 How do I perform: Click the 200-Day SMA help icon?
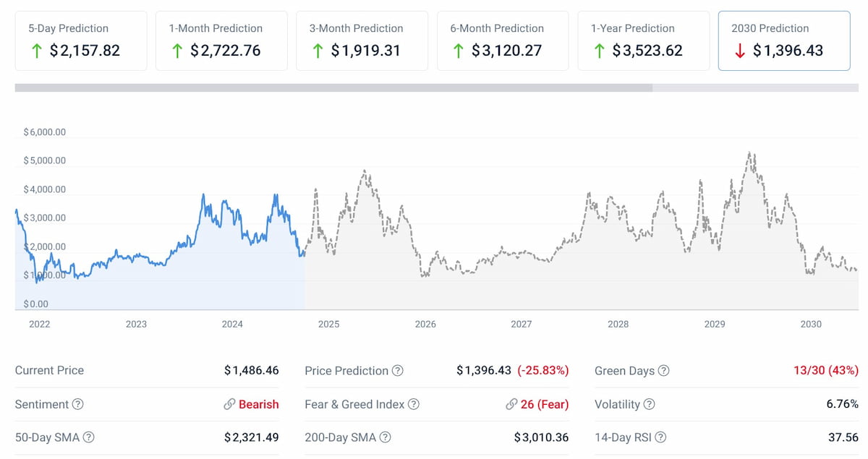click(x=387, y=437)
